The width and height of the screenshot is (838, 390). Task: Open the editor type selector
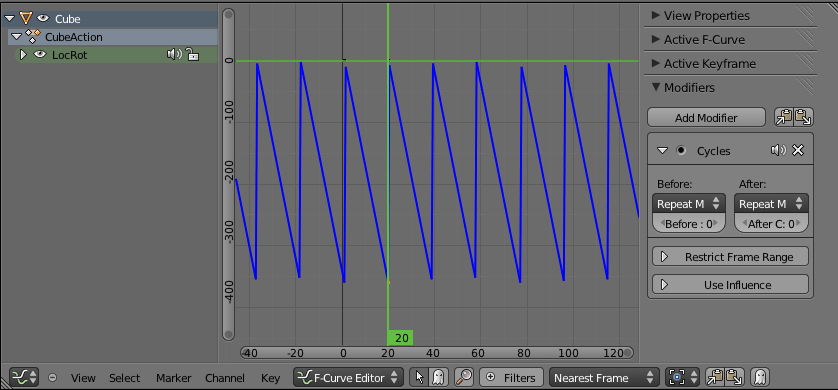[x=24, y=377]
